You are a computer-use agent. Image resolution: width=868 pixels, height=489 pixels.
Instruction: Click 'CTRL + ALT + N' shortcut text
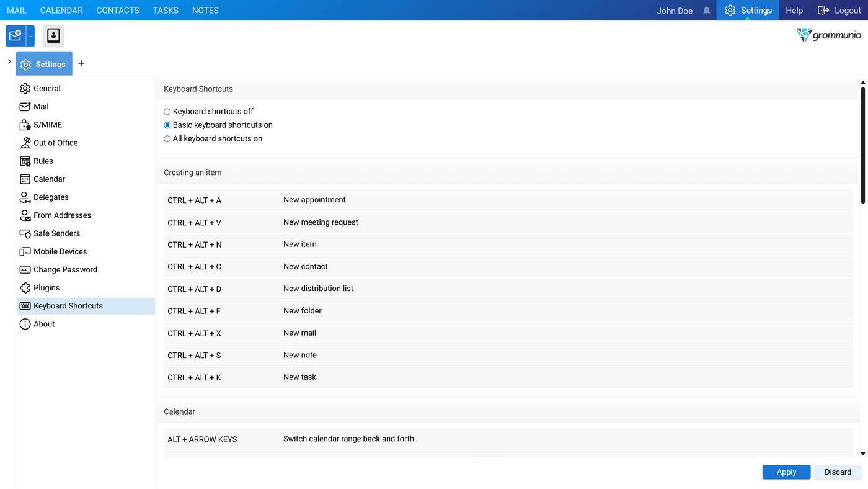pos(194,245)
